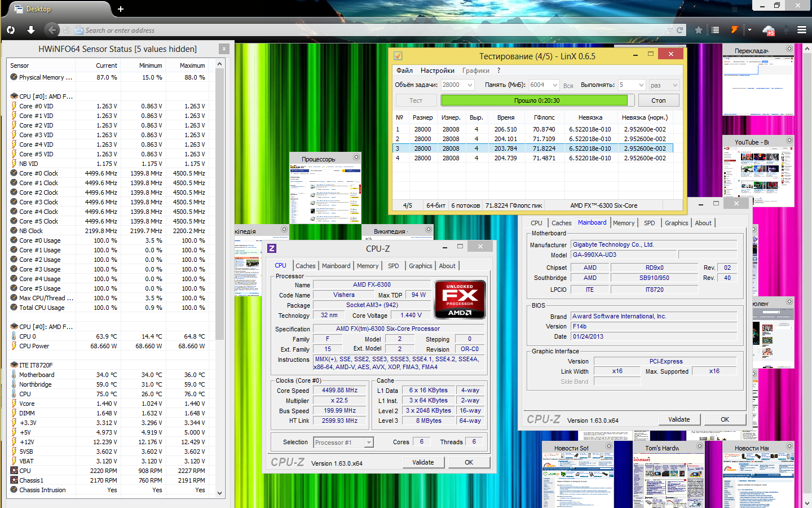Open settings gear on the YouTube thumbnail
The height and width of the screenshot is (508, 812).
pyautogui.click(x=789, y=140)
